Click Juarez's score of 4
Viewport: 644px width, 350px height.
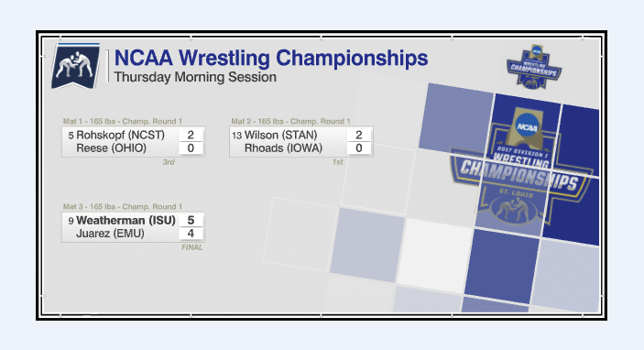(x=191, y=234)
